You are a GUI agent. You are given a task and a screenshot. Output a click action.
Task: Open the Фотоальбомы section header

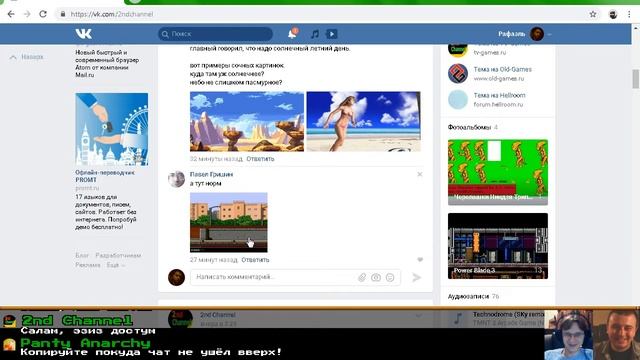(x=469, y=127)
